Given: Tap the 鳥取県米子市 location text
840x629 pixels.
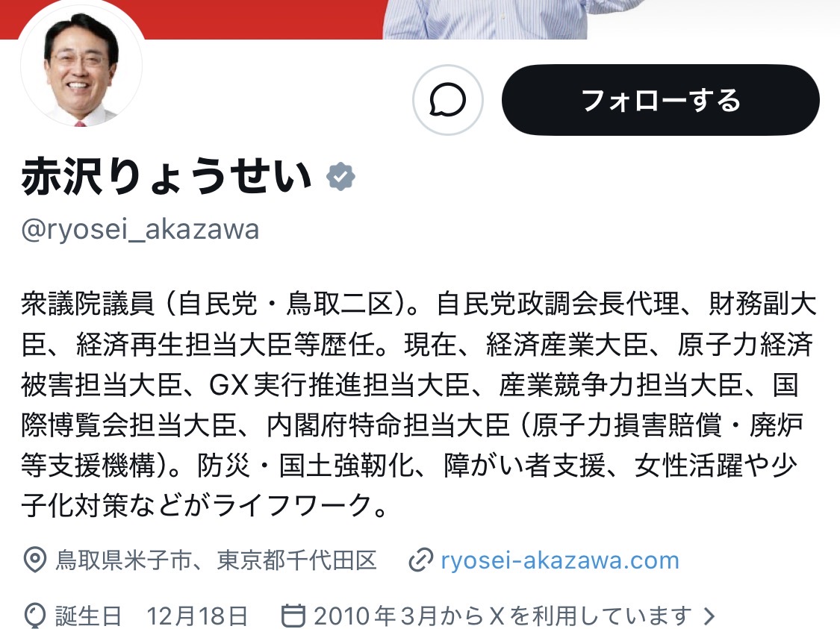Looking at the screenshot, I should tap(123, 560).
